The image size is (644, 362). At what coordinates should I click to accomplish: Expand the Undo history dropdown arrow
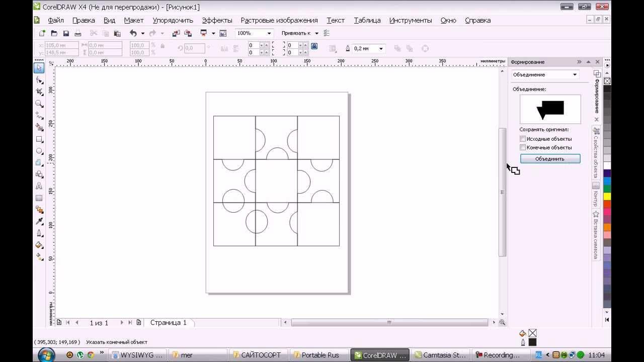[x=143, y=33]
